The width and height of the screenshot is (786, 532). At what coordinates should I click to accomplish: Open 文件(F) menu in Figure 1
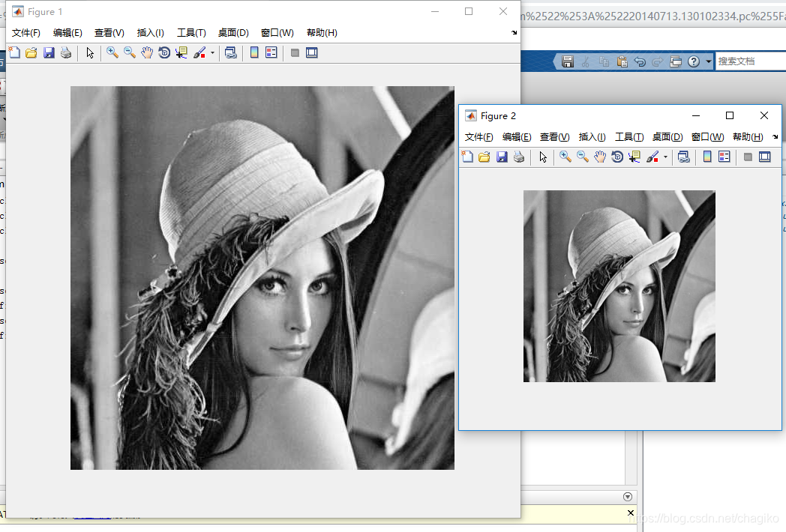pos(26,32)
